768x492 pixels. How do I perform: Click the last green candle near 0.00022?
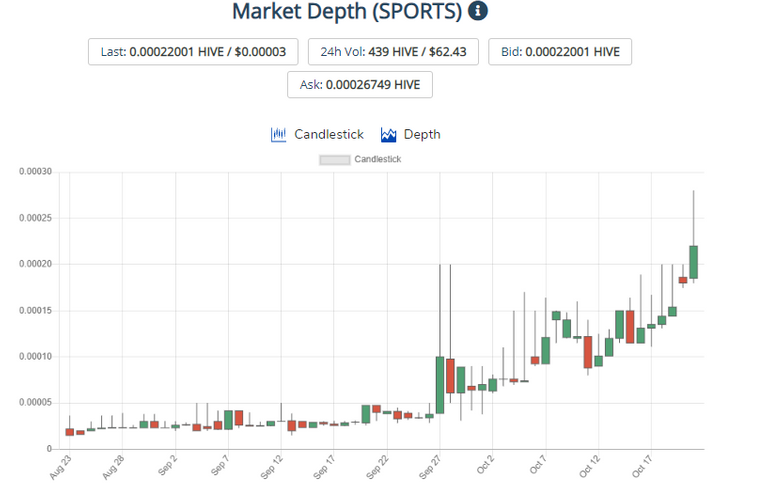694,262
